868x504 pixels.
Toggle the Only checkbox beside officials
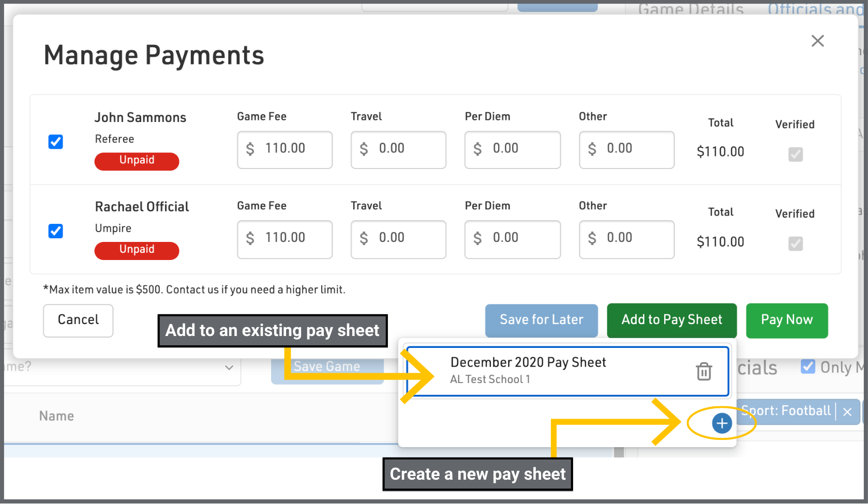[x=807, y=366]
